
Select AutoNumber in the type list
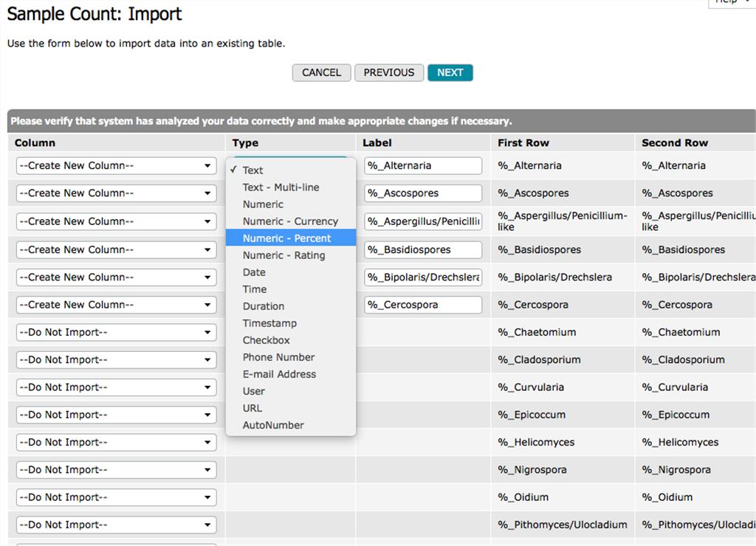click(x=273, y=425)
